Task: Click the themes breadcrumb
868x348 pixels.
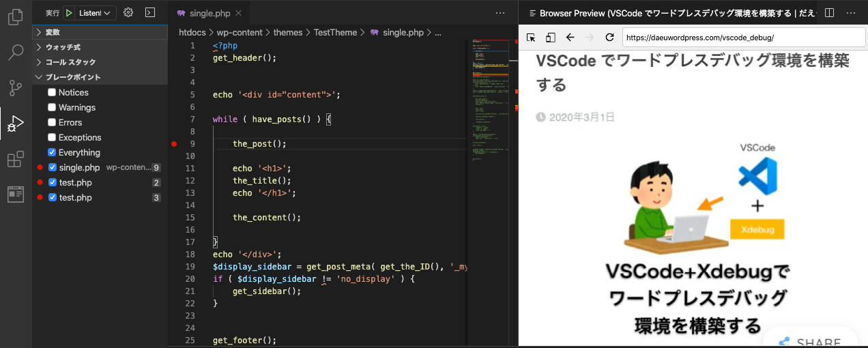Action: (287, 32)
